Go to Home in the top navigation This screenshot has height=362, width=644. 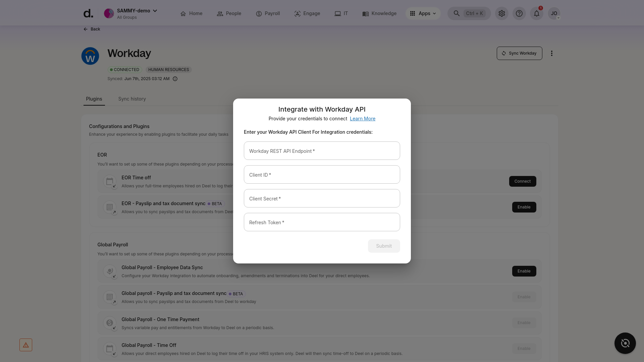coord(191,13)
